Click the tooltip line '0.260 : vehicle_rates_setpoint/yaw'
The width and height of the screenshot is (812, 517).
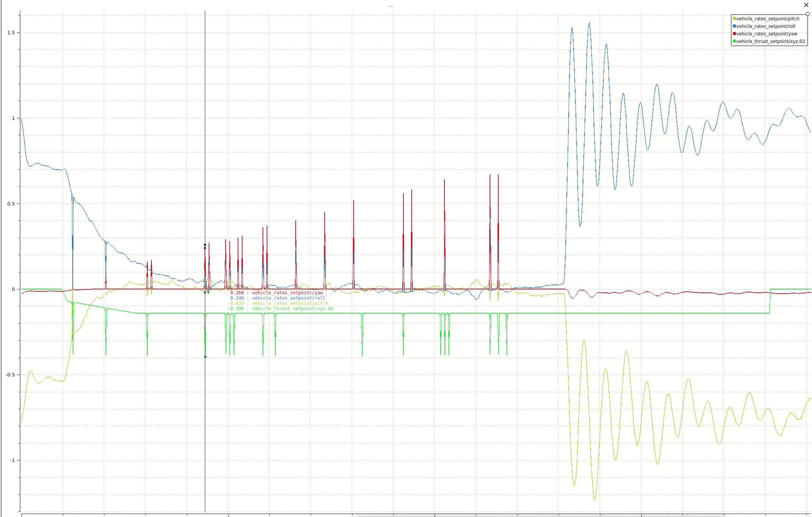(276, 293)
